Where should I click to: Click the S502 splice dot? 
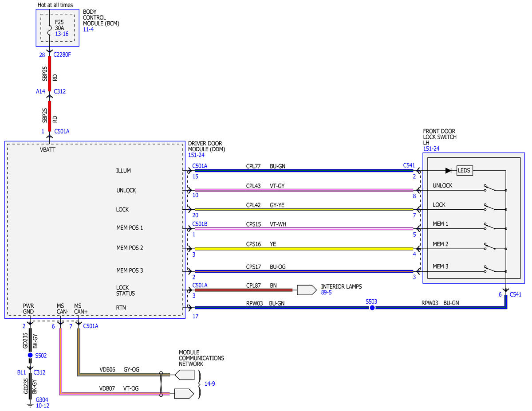click(30, 355)
